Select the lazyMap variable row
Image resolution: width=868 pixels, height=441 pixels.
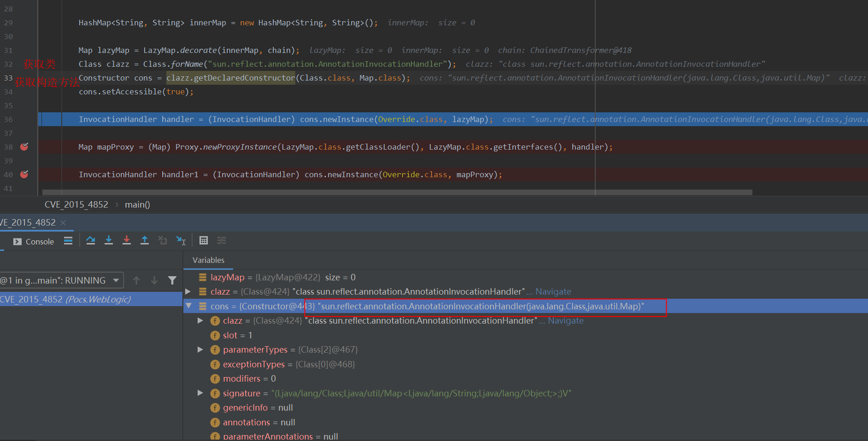coord(526,277)
